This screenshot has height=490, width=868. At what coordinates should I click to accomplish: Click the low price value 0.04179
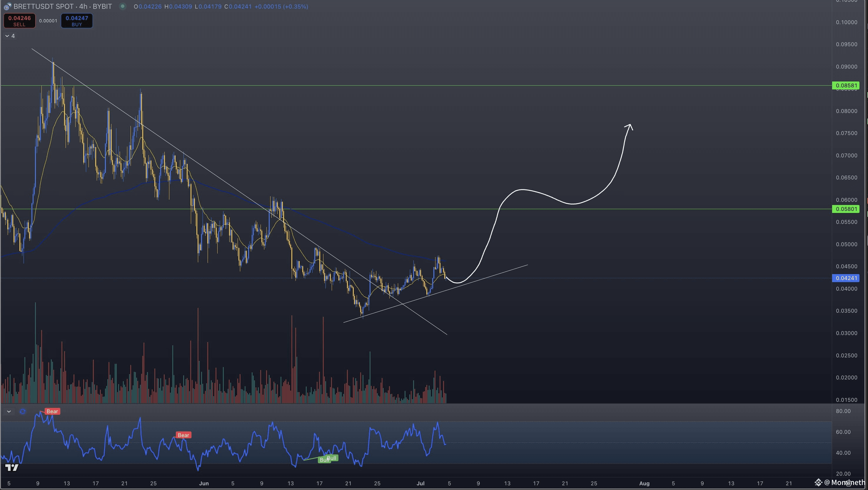click(210, 6)
